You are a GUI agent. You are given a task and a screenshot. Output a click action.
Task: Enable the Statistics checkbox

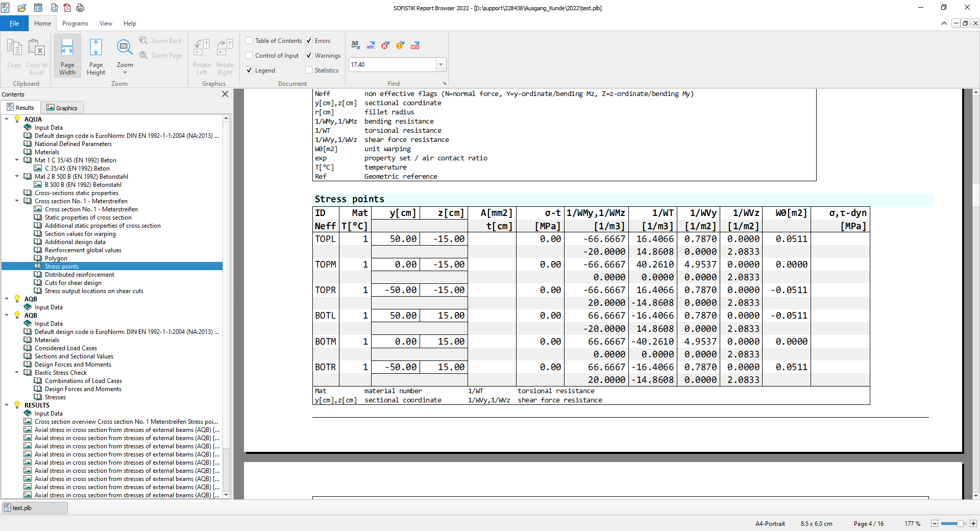pos(309,70)
